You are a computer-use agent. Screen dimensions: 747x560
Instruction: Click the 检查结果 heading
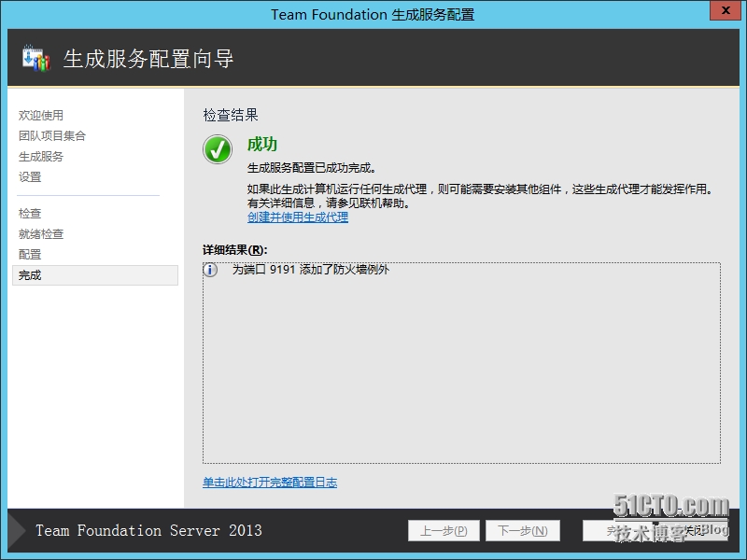pos(231,115)
